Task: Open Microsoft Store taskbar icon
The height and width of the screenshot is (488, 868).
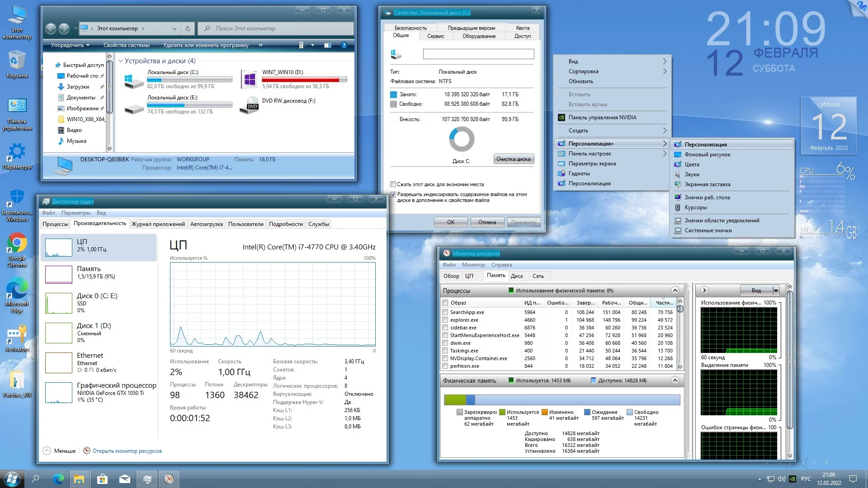Action: (102, 479)
